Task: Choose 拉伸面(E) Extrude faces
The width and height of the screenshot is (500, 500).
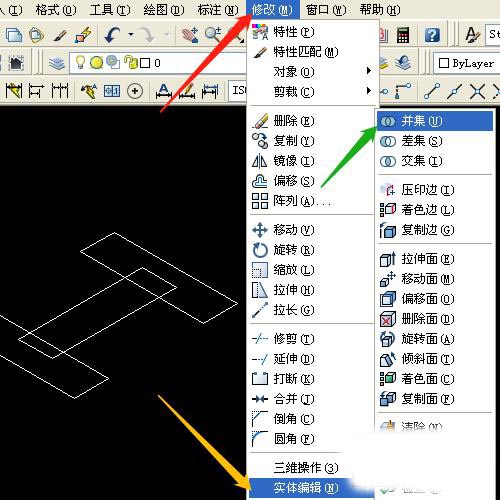Action: click(435, 259)
